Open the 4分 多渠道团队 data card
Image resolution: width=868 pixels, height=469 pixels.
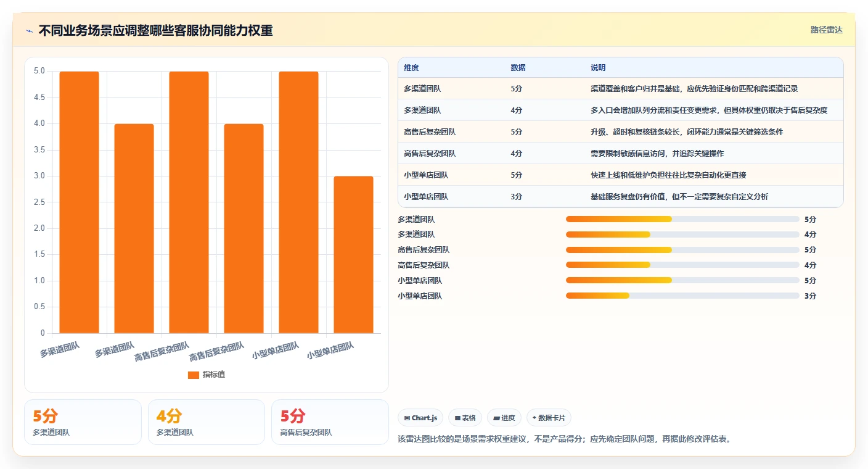click(x=207, y=422)
